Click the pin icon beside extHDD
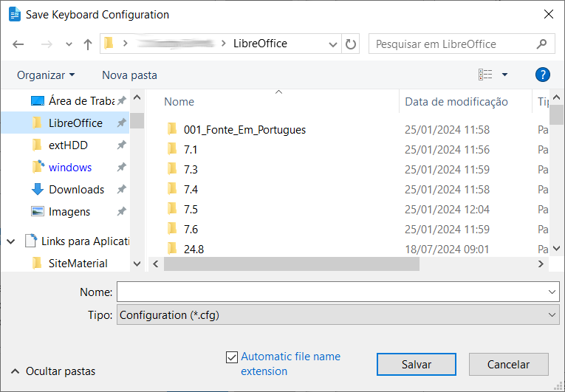 [x=122, y=145]
